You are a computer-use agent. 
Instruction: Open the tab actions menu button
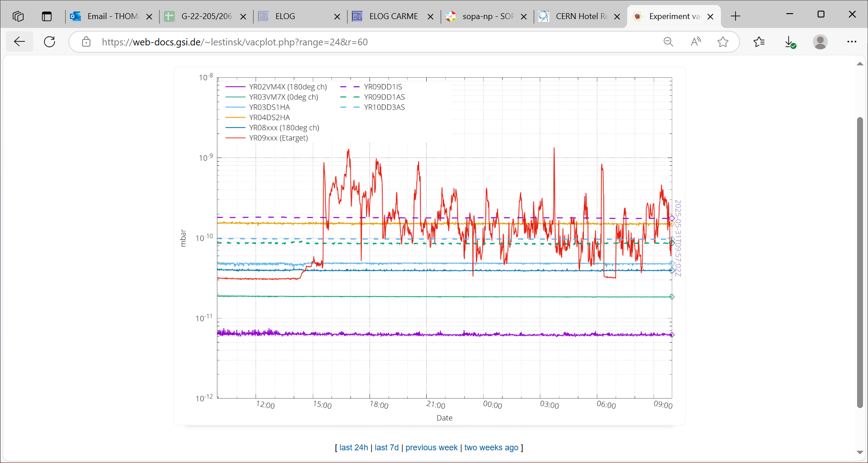(x=47, y=16)
